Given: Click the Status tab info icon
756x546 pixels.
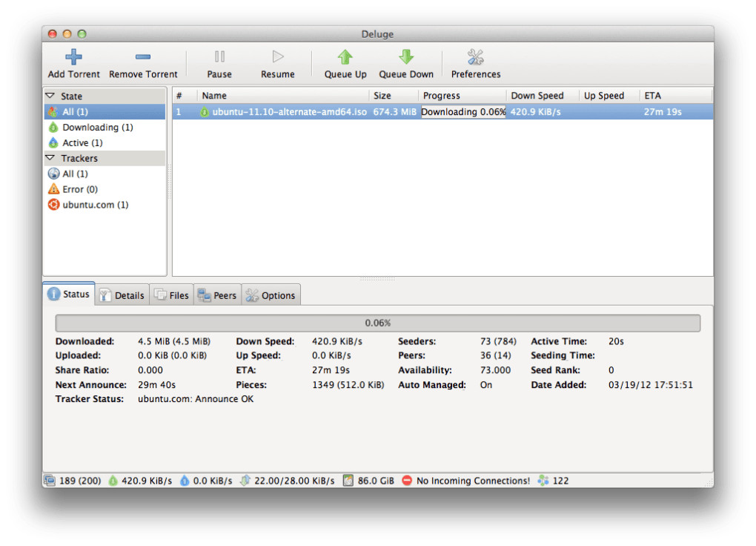Looking at the screenshot, I should coord(53,294).
